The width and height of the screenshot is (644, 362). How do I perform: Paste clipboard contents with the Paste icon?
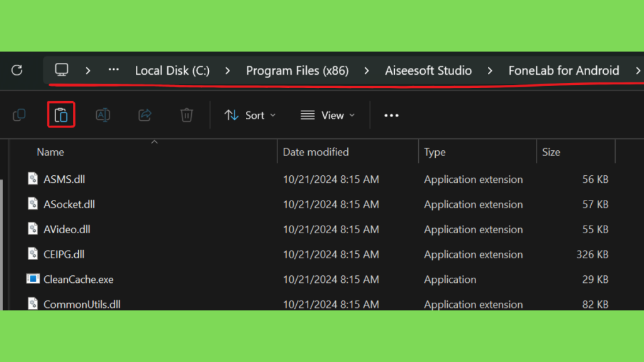pyautogui.click(x=61, y=115)
